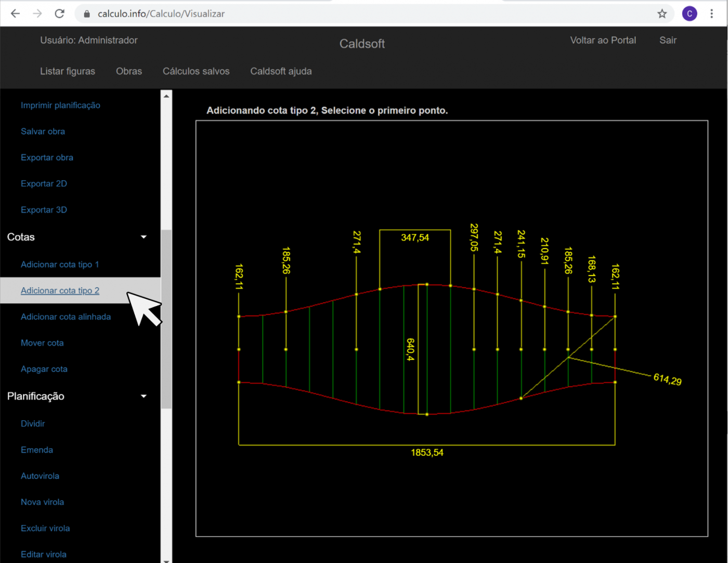Open Listar figuras menu

68,71
